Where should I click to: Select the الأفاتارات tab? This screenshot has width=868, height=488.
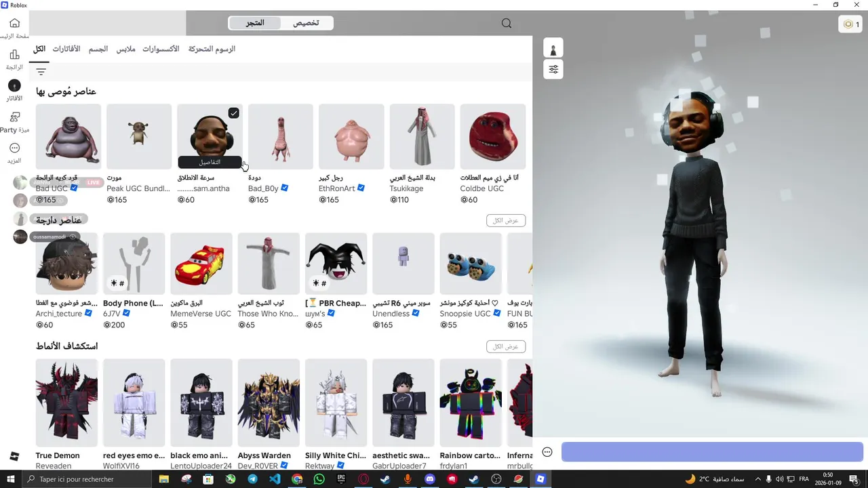[x=66, y=49]
